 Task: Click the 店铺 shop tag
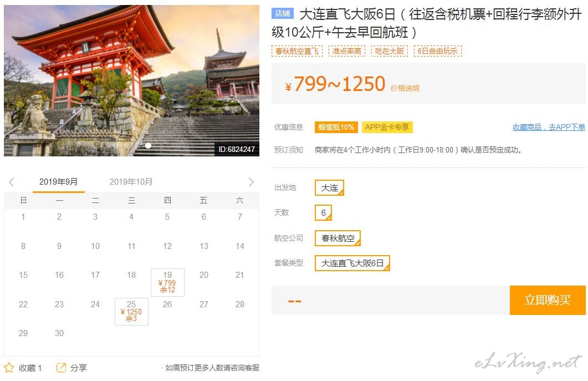(x=283, y=13)
